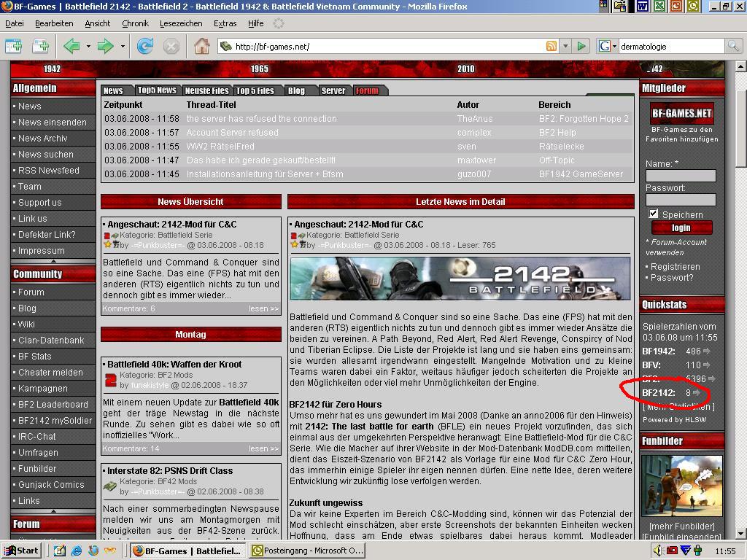Open the Ansicht menu
Viewport: 747px width, 560px height.
pos(97,23)
